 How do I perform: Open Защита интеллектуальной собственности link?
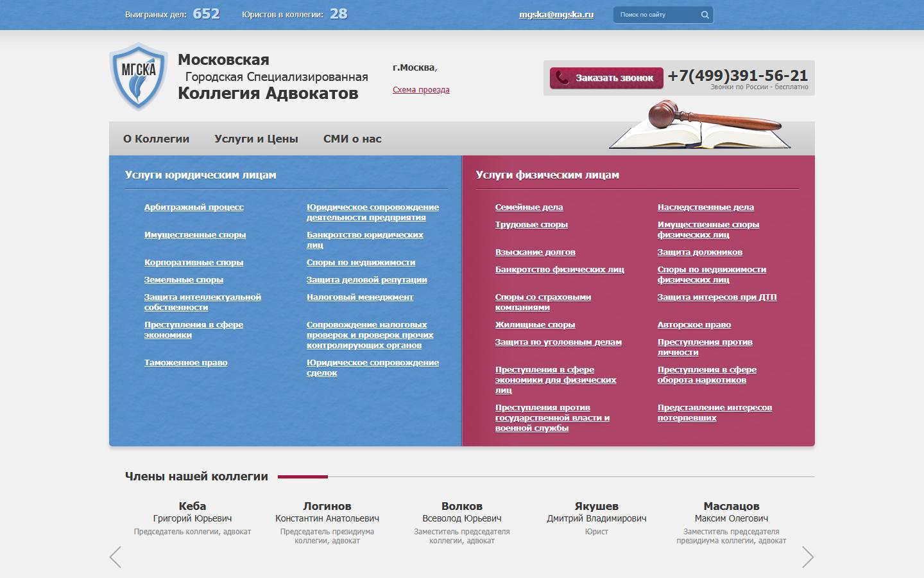(x=203, y=302)
